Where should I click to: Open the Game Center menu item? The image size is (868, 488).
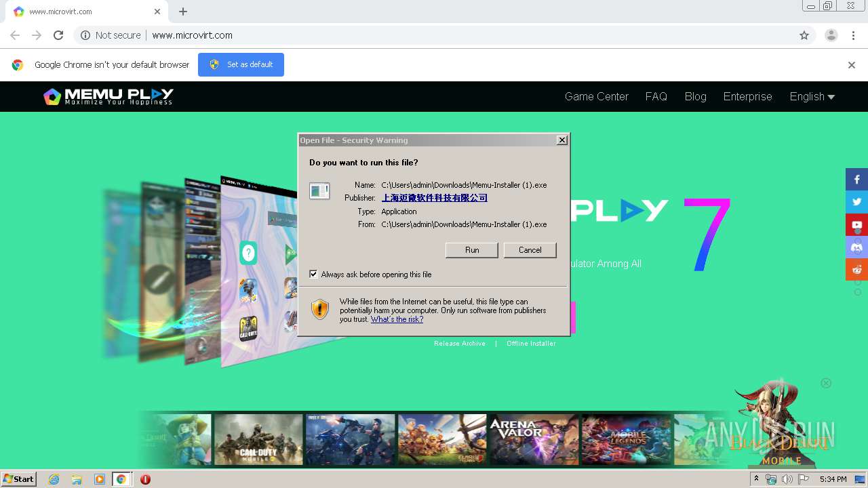tap(597, 96)
